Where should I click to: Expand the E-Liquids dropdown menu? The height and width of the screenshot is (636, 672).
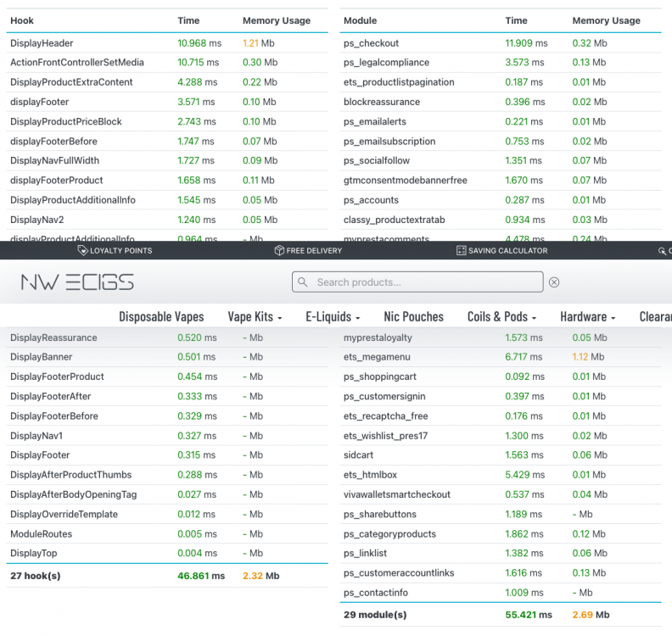tap(333, 317)
